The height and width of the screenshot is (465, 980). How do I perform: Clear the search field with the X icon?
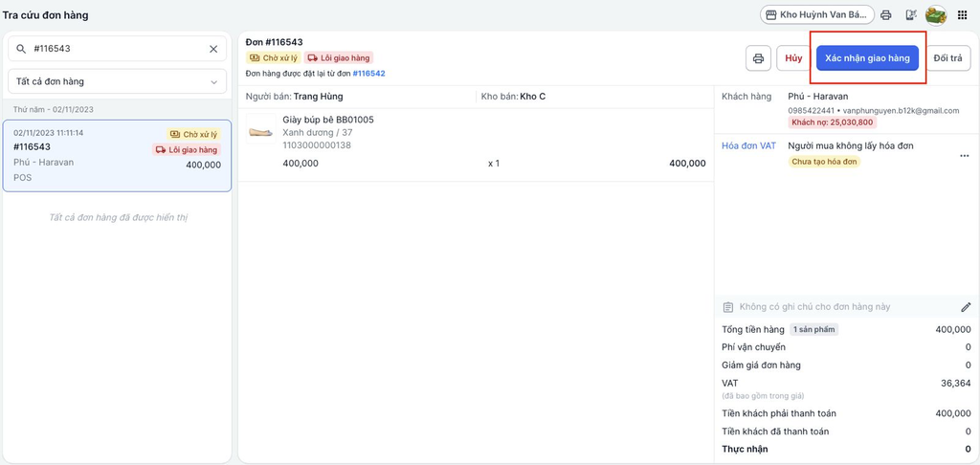213,49
